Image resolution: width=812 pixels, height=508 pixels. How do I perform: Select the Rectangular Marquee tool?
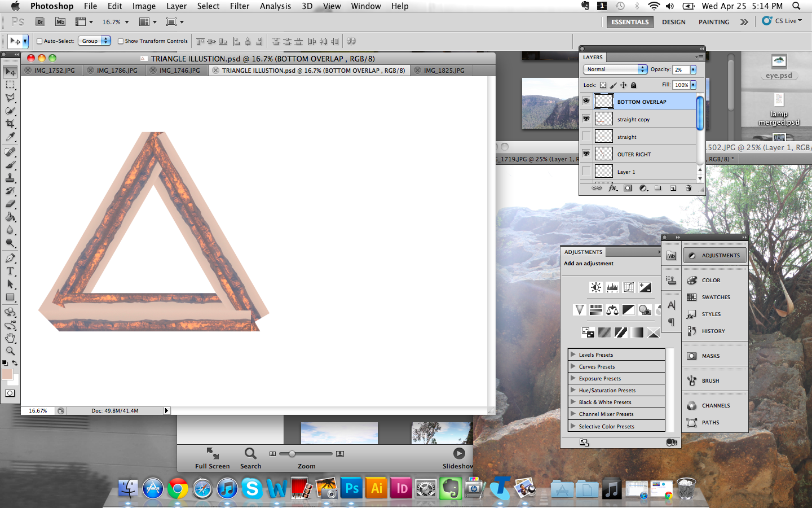pyautogui.click(x=10, y=85)
